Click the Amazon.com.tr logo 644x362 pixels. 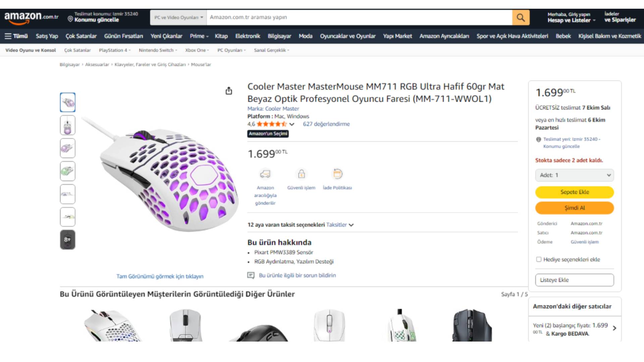31,17
